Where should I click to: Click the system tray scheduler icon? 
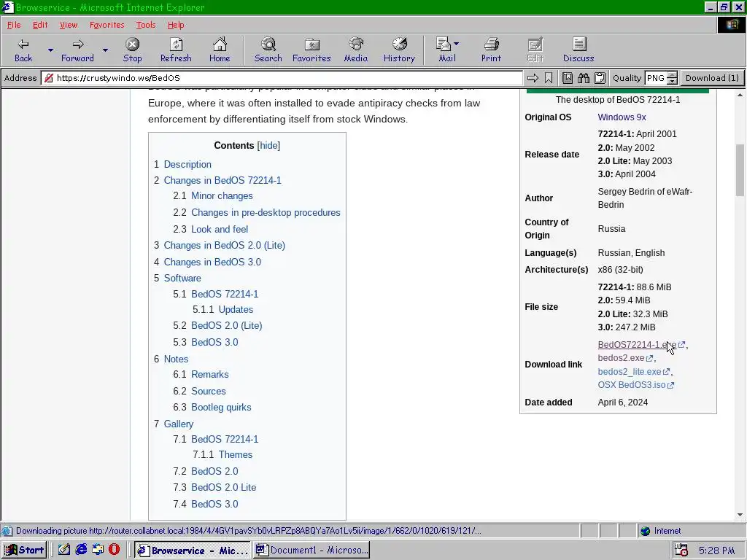coord(681,550)
